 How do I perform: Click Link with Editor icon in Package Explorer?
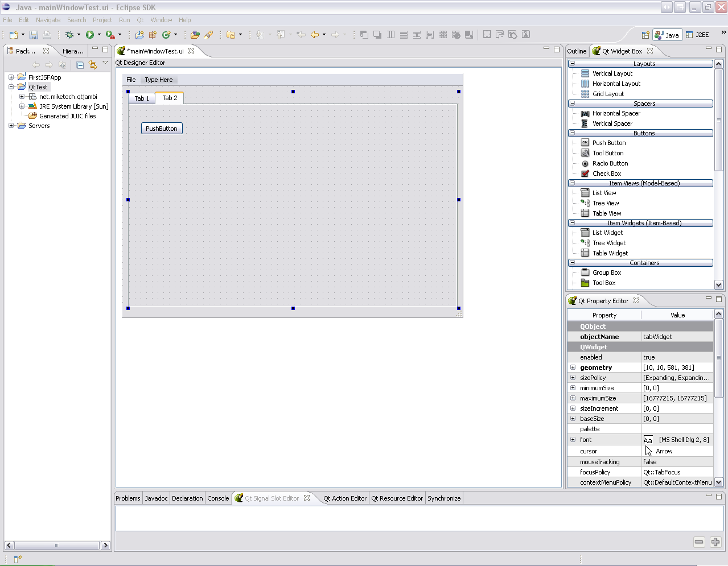(x=93, y=65)
